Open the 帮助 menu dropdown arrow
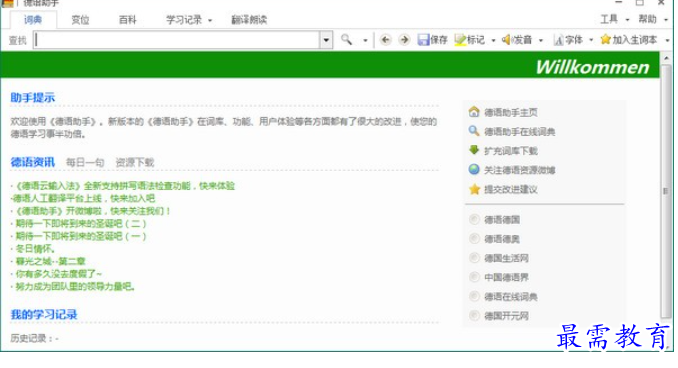Screen dimensions: 678x368 point(666,20)
